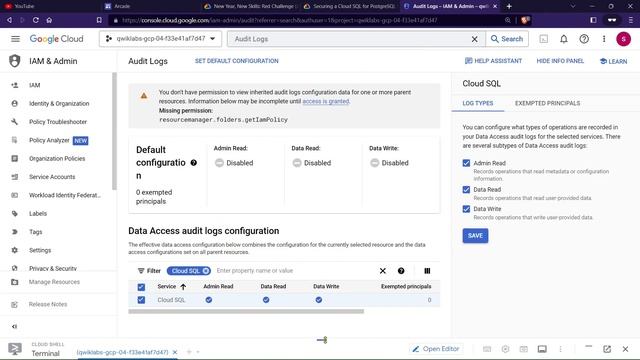Screen dimensions: 640x360
Task: Toggle the Admin Read checkbox
Action: [x=466, y=163]
